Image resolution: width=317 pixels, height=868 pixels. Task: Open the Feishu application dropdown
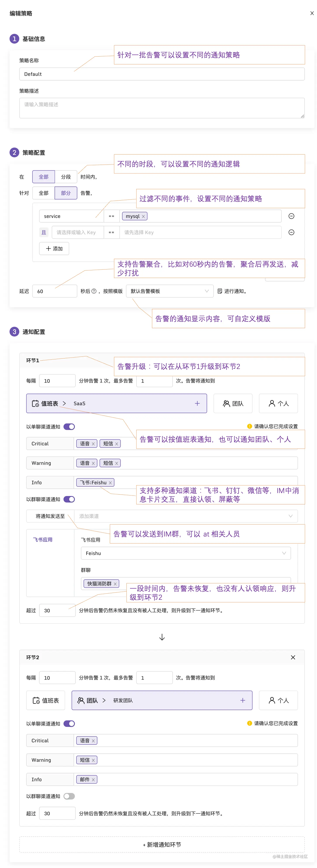pyautogui.click(x=186, y=553)
